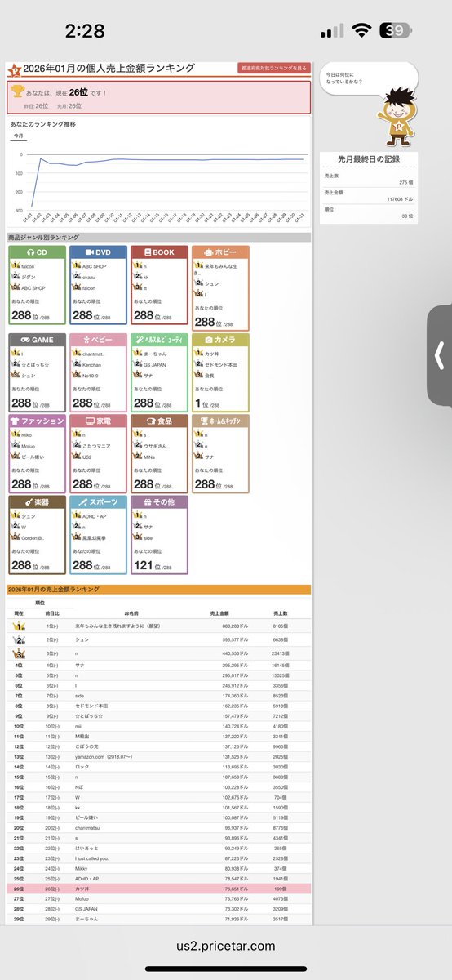Click the 121 位 rank on その他 card

click(x=151, y=564)
